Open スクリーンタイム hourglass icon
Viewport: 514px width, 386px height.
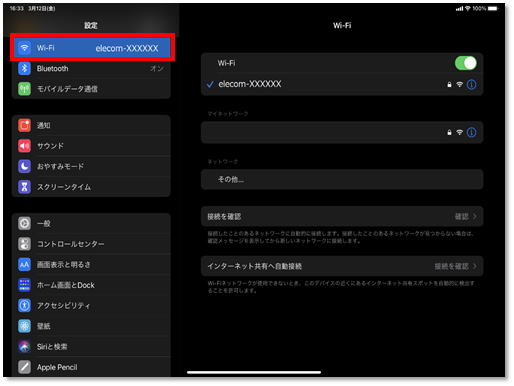pyautogui.click(x=24, y=187)
